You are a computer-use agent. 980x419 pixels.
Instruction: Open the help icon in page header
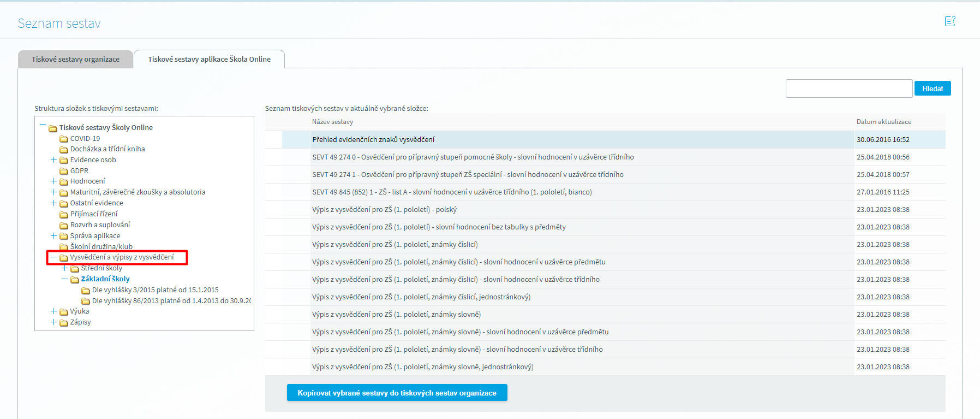coord(949,21)
